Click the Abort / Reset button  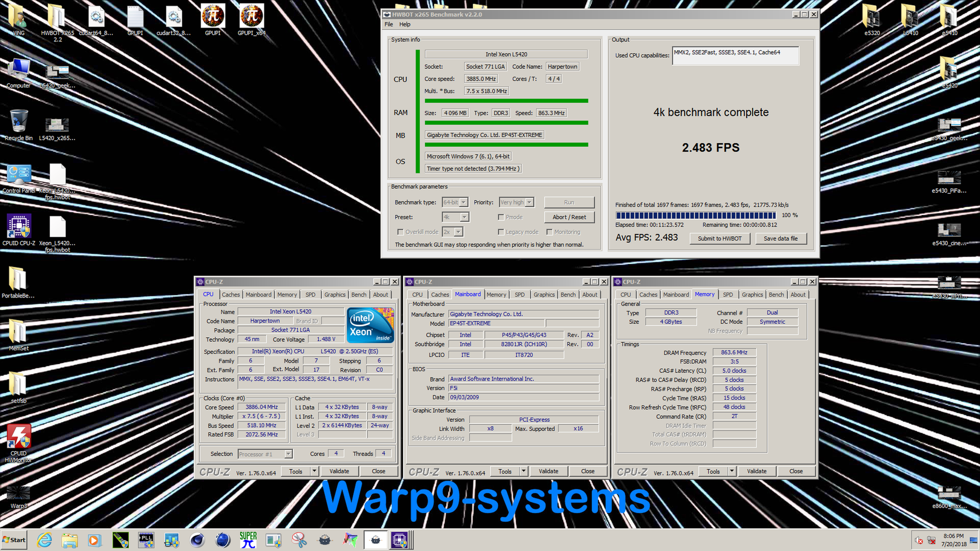569,217
